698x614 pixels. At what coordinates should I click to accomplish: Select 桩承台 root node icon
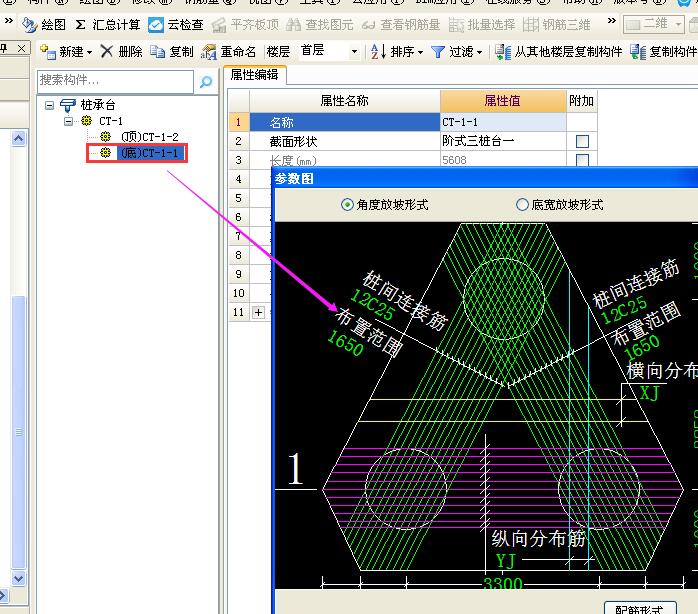[x=68, y=105]
